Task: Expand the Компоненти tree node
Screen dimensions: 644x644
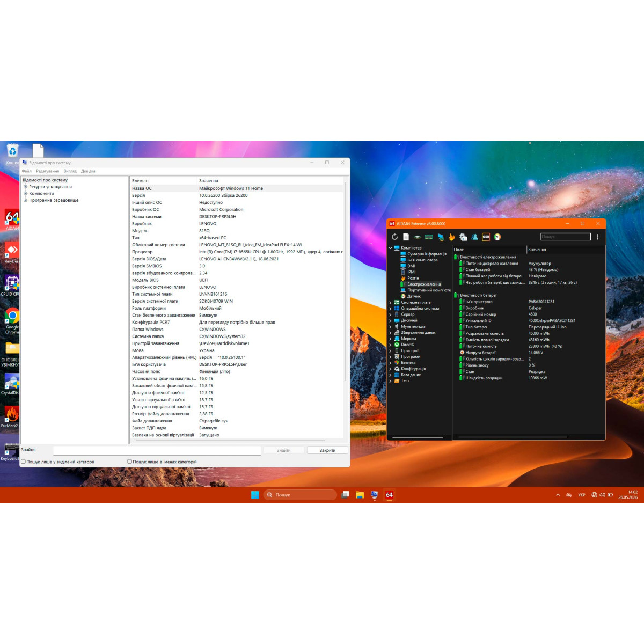Action: click(x=25, y=193)
